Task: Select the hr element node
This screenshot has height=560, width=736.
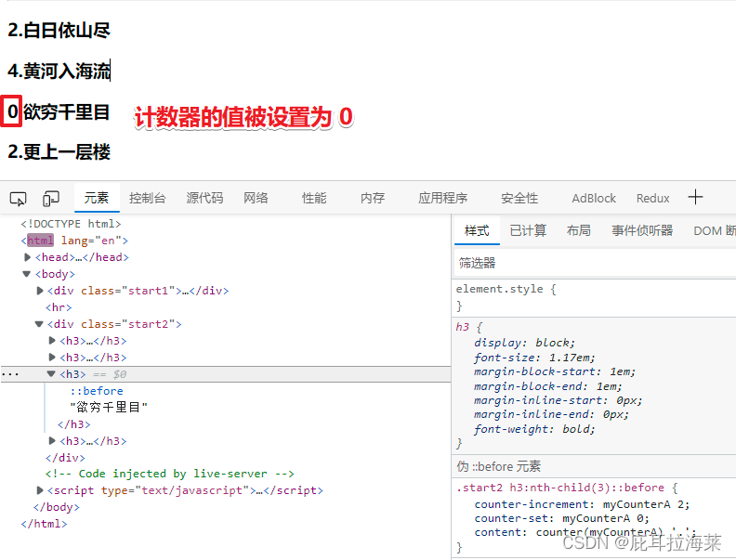Action: (x=59, y=307)
